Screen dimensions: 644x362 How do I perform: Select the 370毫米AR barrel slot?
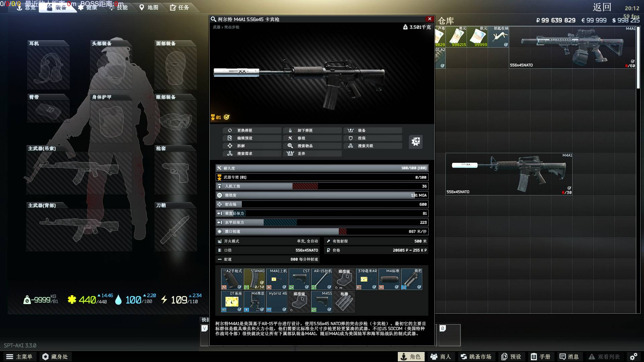(x=367, y=279)
